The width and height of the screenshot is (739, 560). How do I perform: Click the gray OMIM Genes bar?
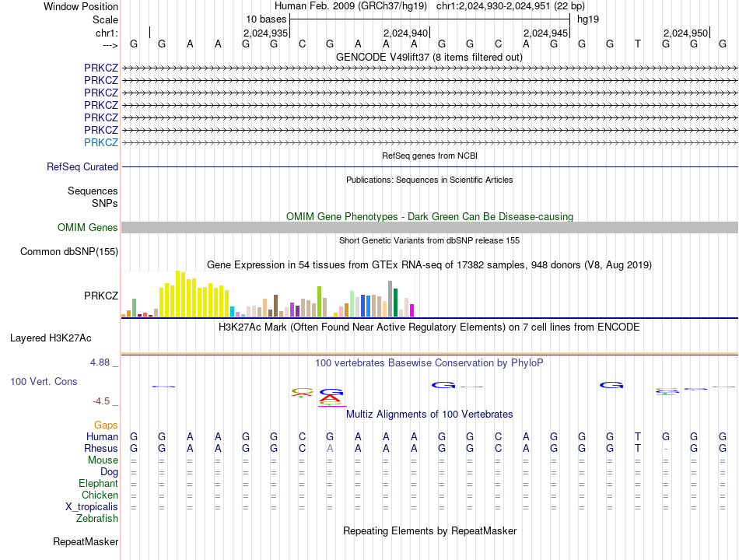pos(429,227)
